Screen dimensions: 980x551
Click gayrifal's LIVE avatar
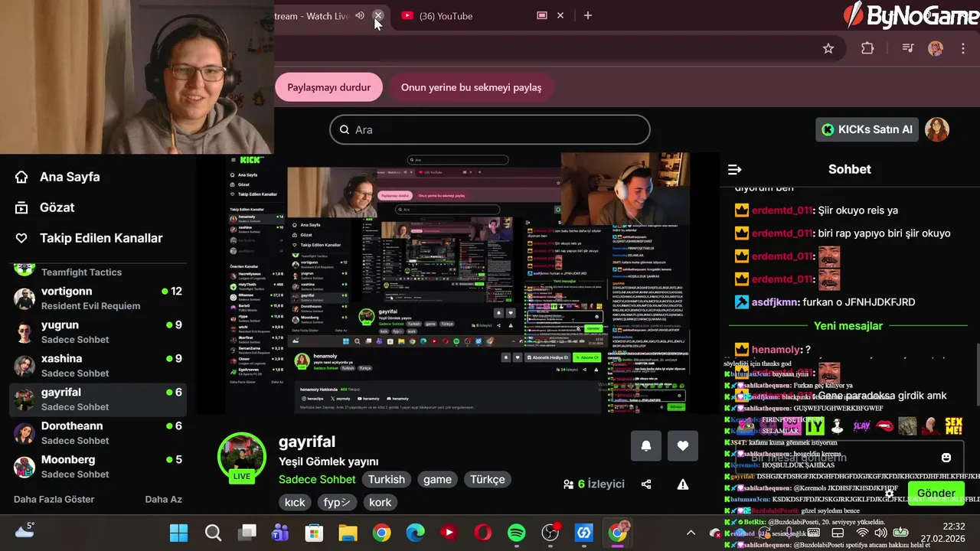(x=242, y=458)
